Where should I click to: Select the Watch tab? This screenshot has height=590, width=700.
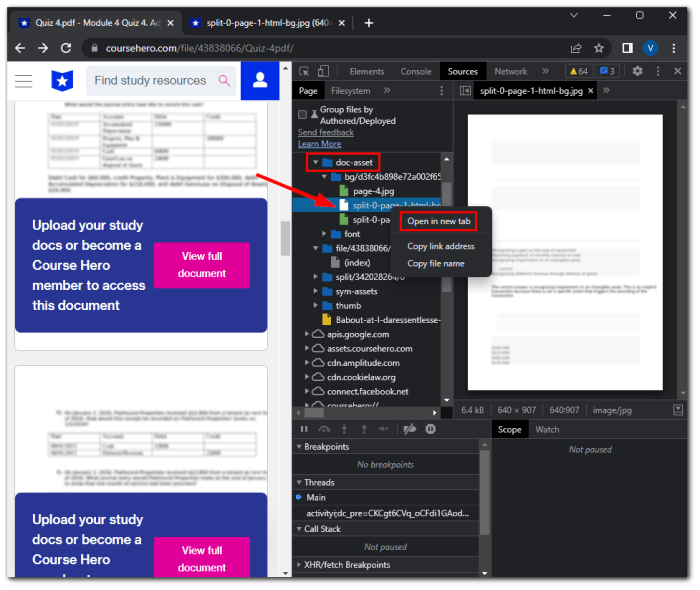tap(547, 430)
